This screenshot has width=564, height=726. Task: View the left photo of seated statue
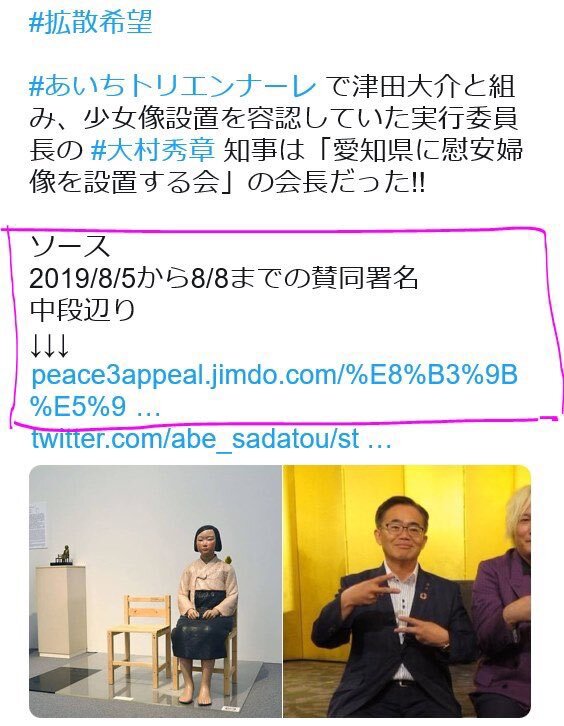tap(155, 591)
